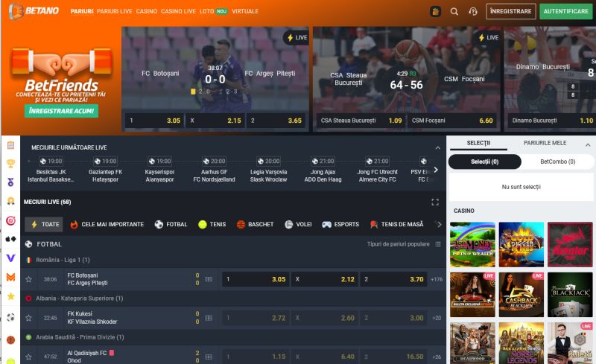This screenshot has width=596, height=364.
Task: Expand live matches to fullscreen view
Action: click(x=435, y=202)
